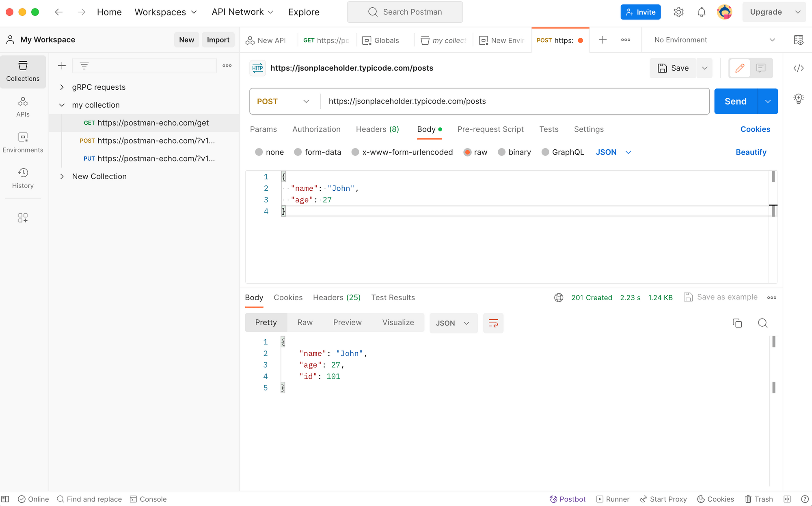This screenshot has height=506, width=812.
Task: Open the APIs sidebar panel
Action: [x=23, y=106]
